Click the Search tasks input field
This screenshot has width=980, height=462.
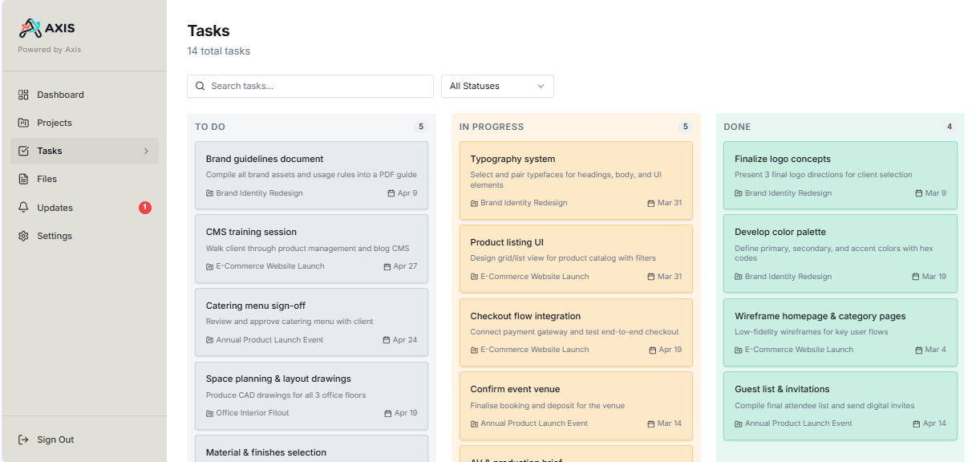click(310, 86)
